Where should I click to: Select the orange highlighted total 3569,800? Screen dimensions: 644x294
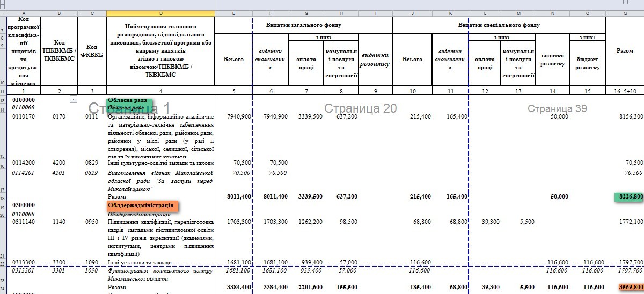630,287
